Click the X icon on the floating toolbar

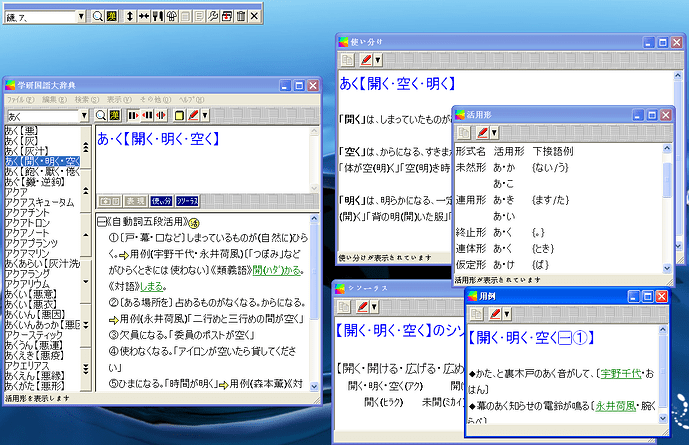[x=254, y=16]
